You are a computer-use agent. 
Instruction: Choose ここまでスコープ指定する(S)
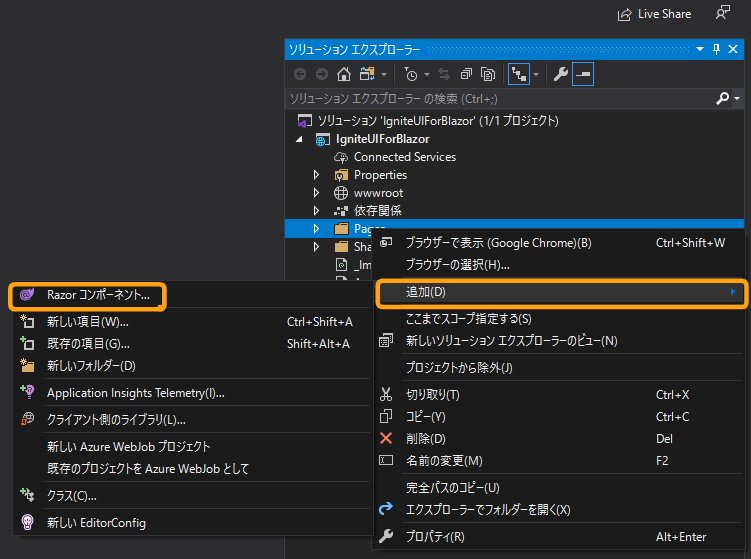[558, 319]
